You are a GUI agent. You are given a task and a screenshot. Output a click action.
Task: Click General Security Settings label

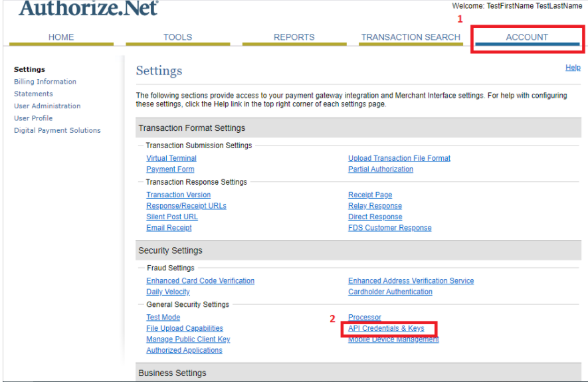(x=188, y=304)
